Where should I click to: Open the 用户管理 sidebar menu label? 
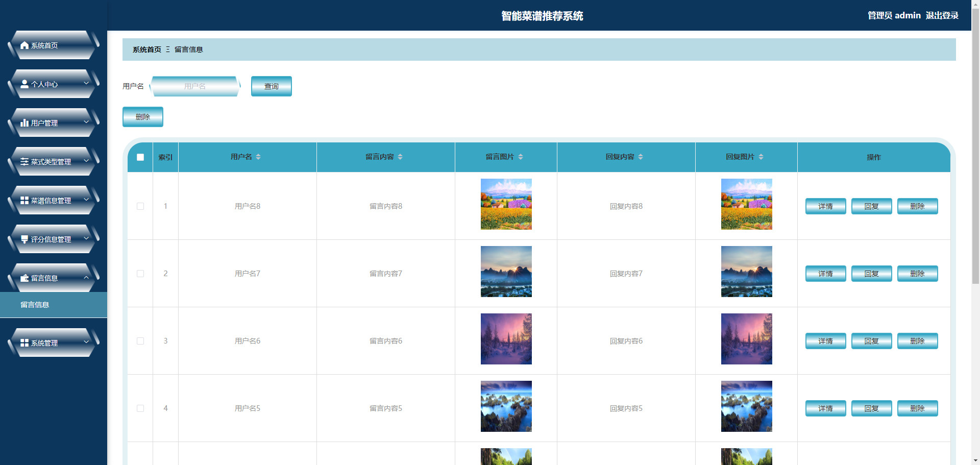44,123
